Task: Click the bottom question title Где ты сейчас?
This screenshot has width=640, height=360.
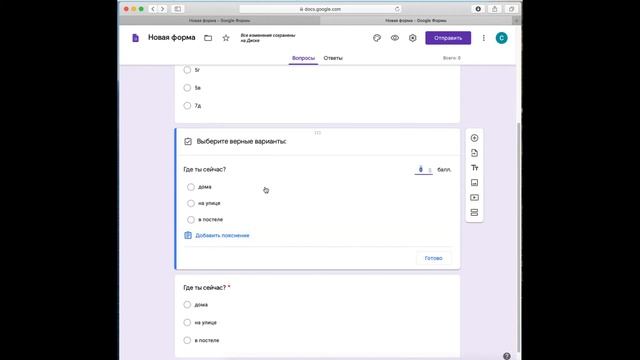Action: pyautogui.click(x=204, y=287)
